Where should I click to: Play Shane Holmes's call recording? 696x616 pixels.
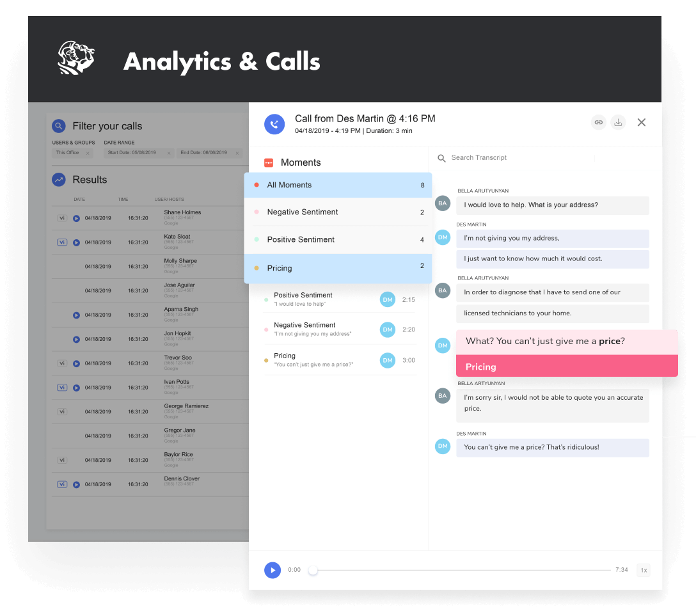77,217
